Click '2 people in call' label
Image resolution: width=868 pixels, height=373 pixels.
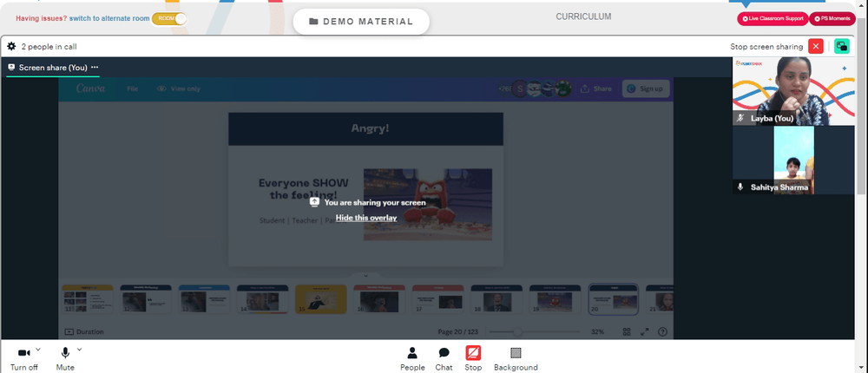click(x=49, y=47)
